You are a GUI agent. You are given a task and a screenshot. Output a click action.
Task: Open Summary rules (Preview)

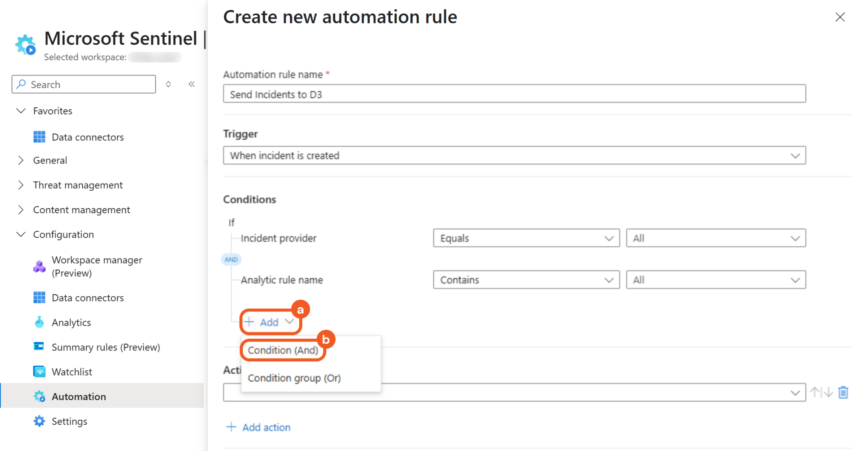tap(106, 347)
